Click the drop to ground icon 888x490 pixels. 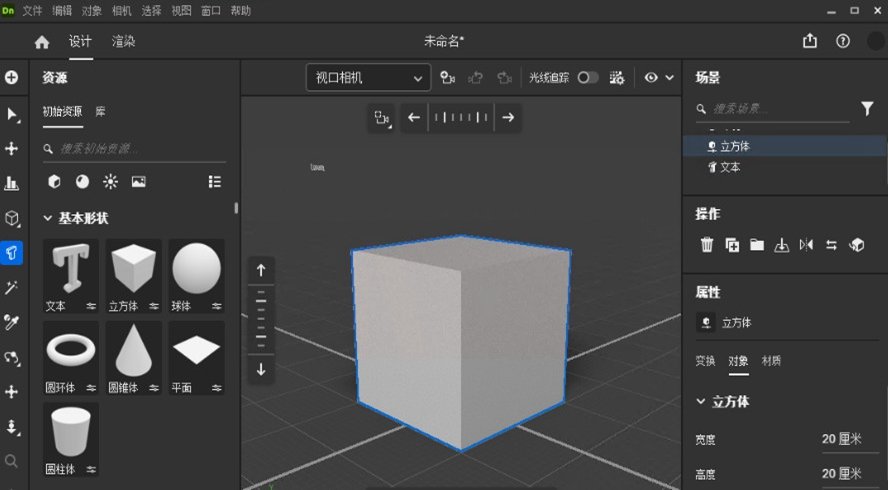pyautogui.click(x=782, y=245)
